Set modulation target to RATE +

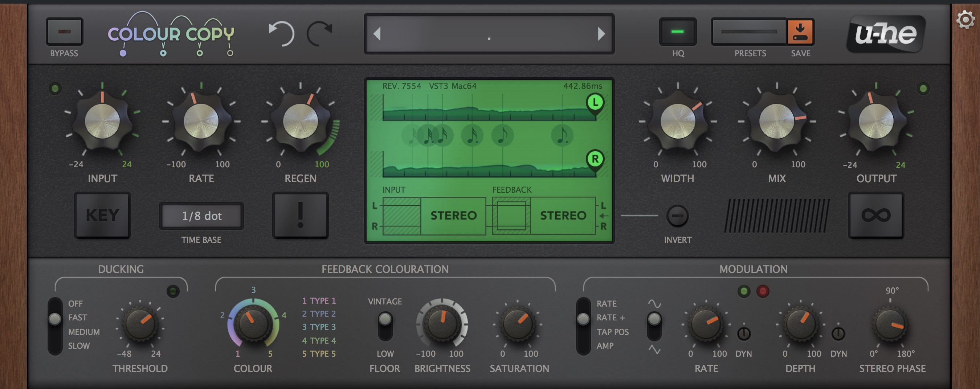[610, 317]
